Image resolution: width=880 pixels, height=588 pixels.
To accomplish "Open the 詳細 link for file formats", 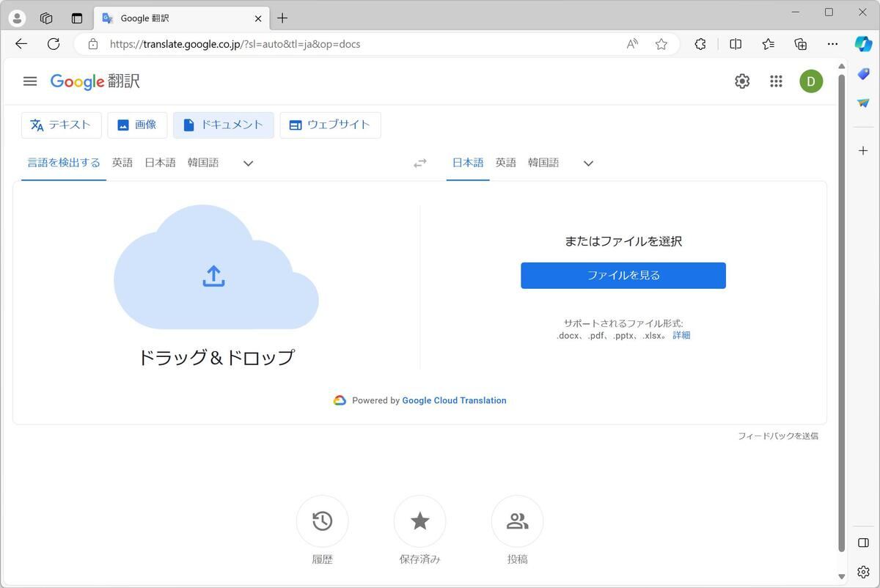I will [681, 336].
